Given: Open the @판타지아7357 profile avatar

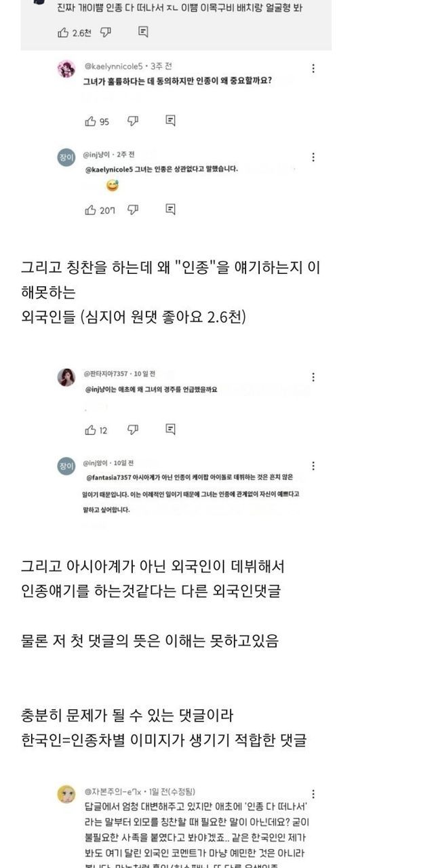Looking at the screenshot, I should pyautogui.click(x=66, y=378).
